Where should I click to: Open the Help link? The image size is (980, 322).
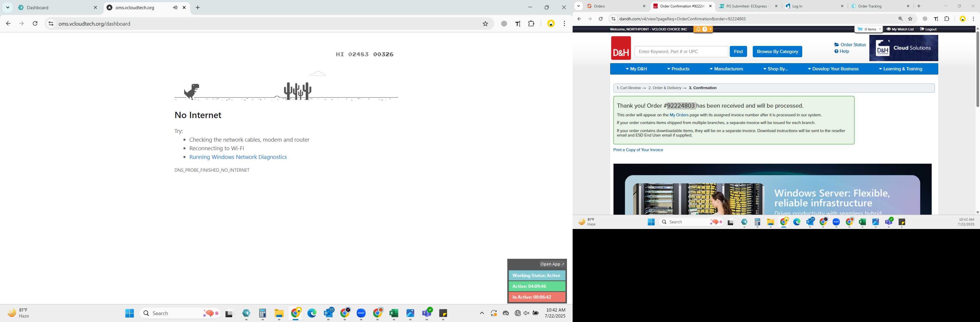(x=842, y=51)
